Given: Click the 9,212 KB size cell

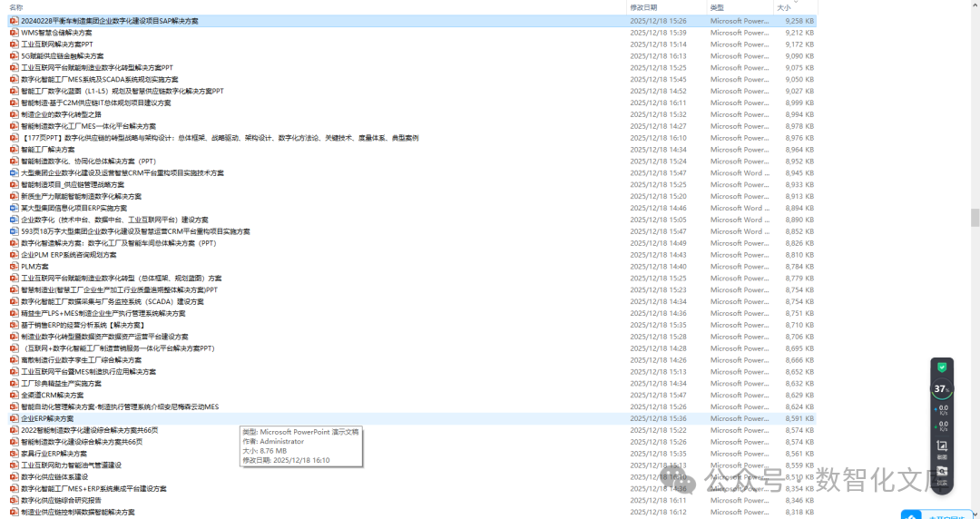Looking at the screenshot, I should pos(799,33).
